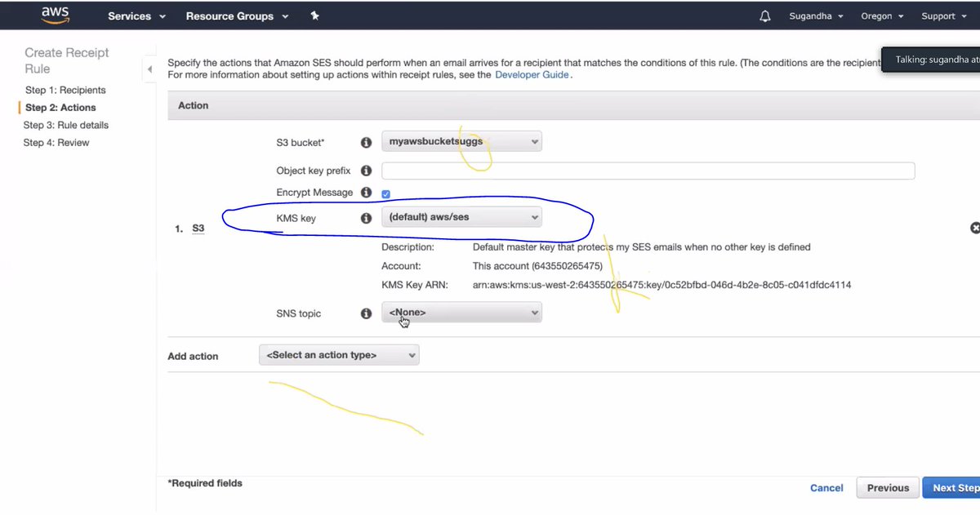Screen dimensions: 980x515
Task: Click info icon next to Object key prefix
Action: tap(367, 171)
